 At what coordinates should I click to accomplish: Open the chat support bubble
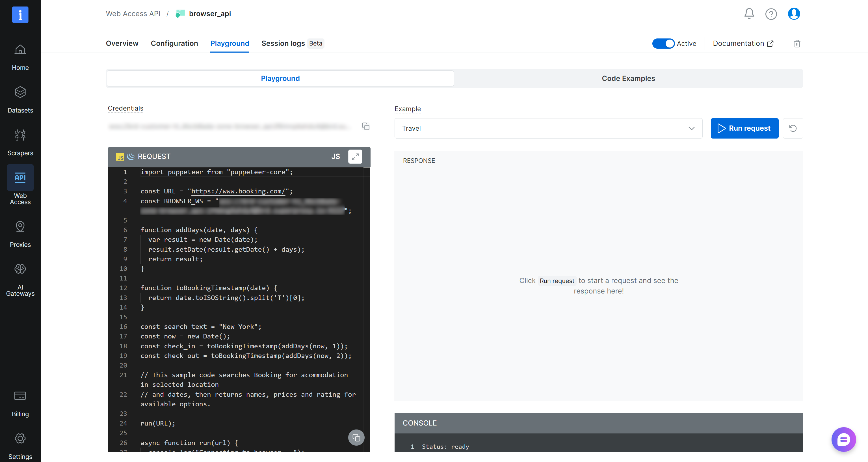843,439
